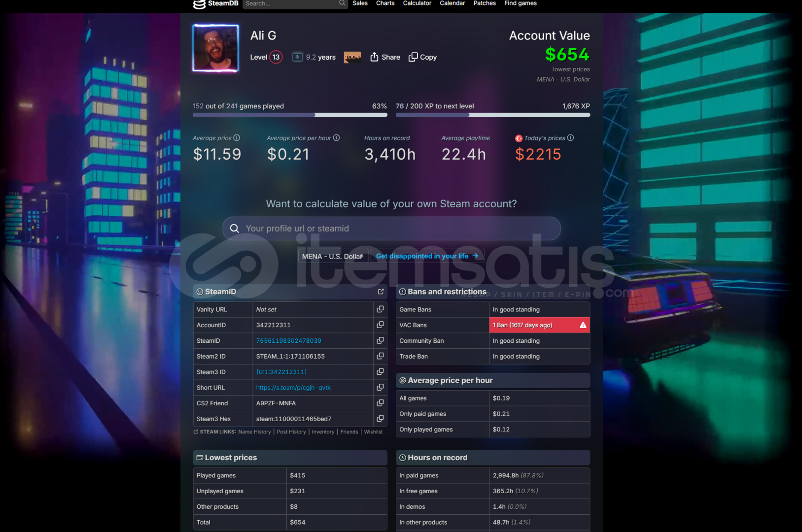Image resolution: width=802 pixels, height=532 pixels.
Task: Open the Inventory steam link
Action: (323, 432)
